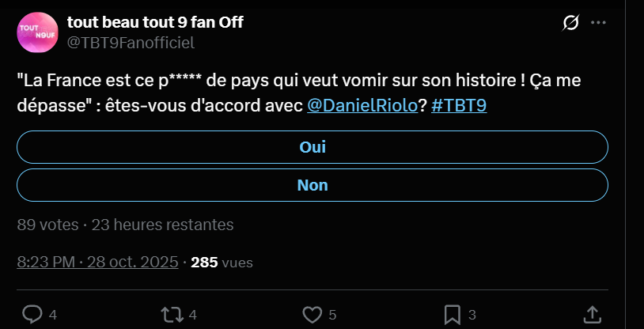Click the 89 votes poll total
The image size is (644, 329).
click(47, 225)
